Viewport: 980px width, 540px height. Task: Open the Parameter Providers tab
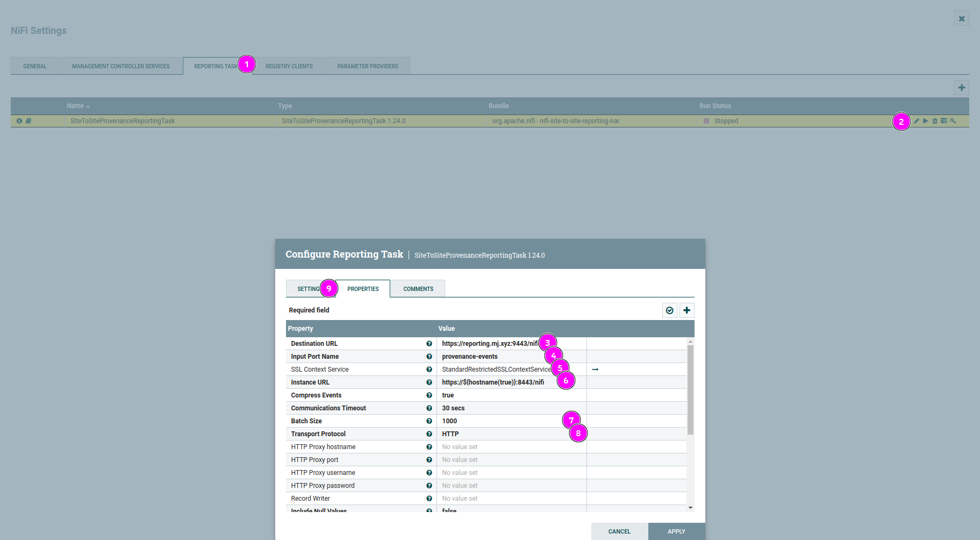[x=368, y=66]
